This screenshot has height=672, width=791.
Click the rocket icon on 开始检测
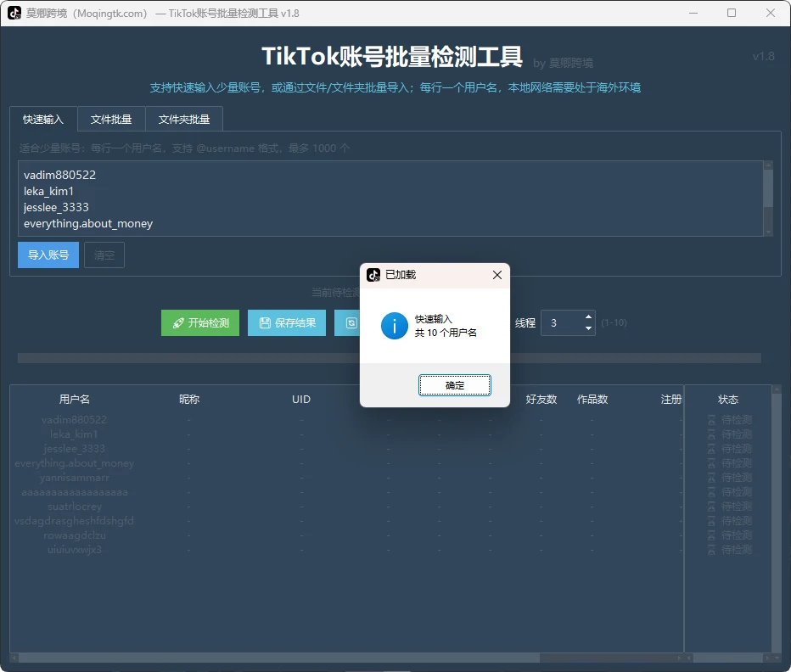(x=177, y=323)
